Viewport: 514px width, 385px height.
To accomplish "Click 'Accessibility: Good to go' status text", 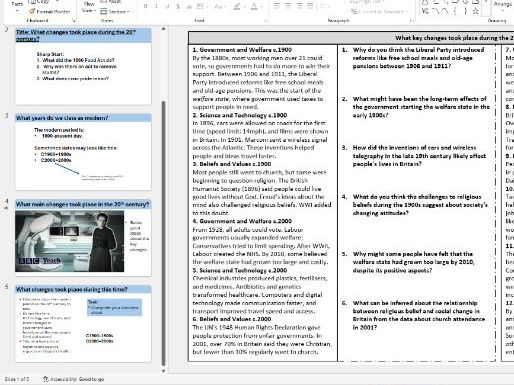I will click(x=77, y=379).
